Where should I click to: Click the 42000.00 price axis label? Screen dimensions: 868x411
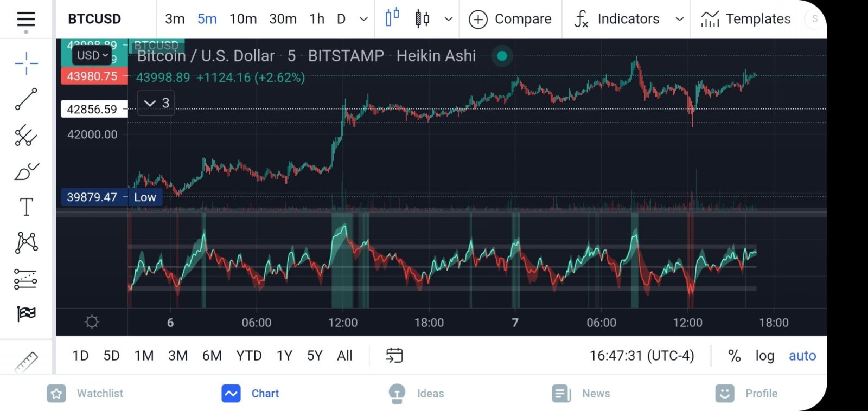92,134
